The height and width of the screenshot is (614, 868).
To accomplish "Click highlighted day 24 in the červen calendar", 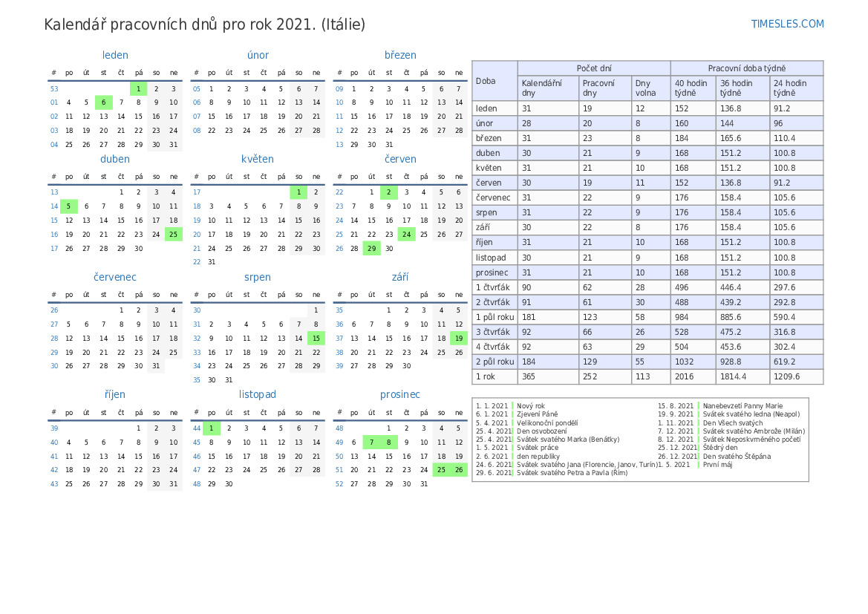I will (406, 234).
